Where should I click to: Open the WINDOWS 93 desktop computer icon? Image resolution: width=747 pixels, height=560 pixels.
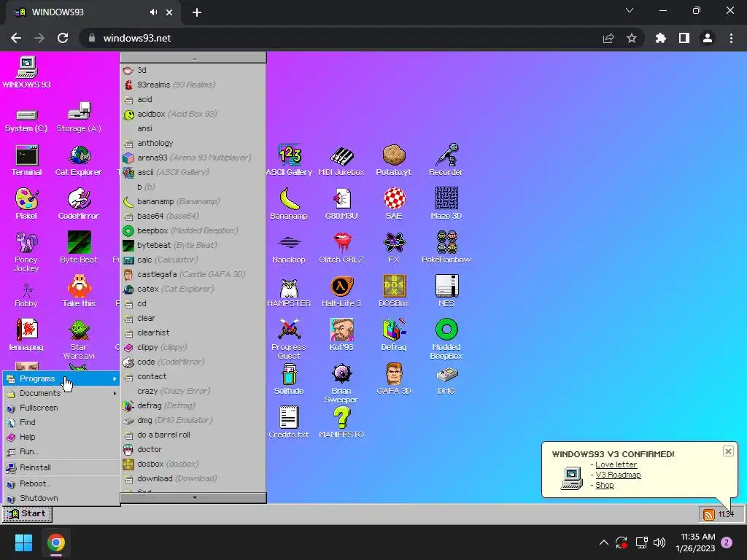coord(27,72)
